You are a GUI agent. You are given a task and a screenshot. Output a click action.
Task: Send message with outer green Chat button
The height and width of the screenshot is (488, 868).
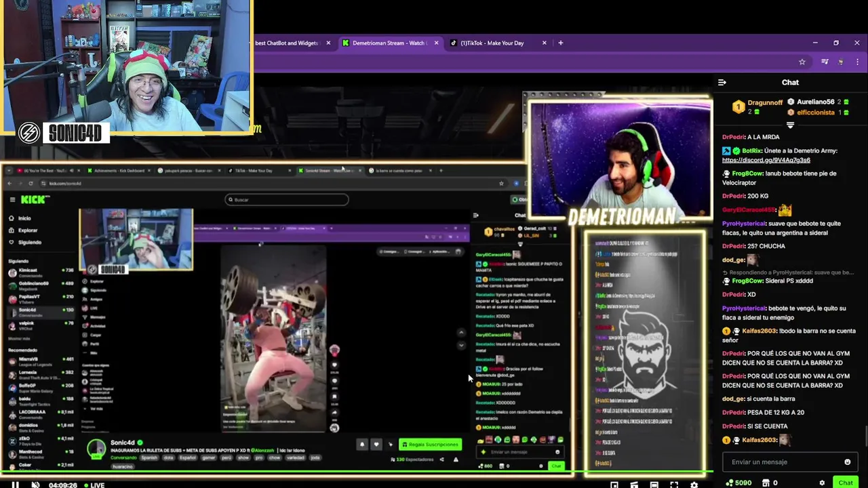846,483
